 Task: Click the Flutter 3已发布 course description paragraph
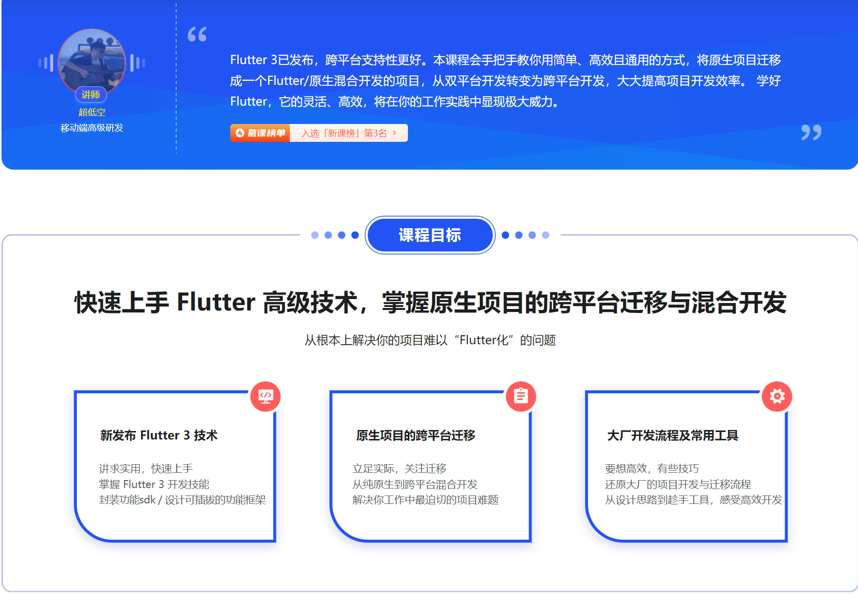[x=506, y=81]
